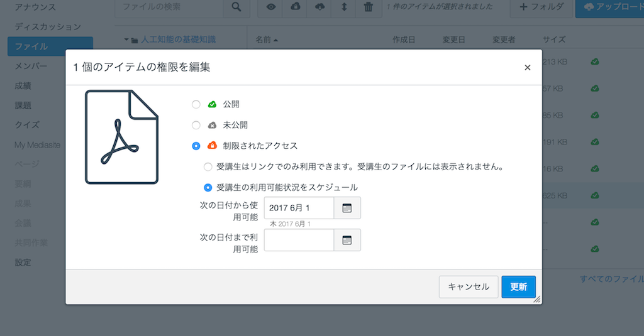The image size is (644, 336).
Task: Open 会議 in course navigation
Action: [x=23, y=223]
